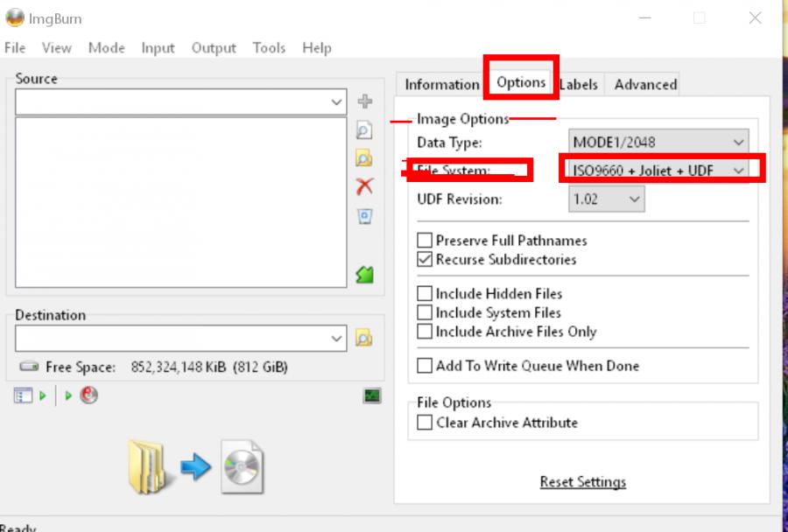The width and height of the screenshot is (788, 532).
Task: Click the dark green graph monitor icon
Action: tap(372, 395)
